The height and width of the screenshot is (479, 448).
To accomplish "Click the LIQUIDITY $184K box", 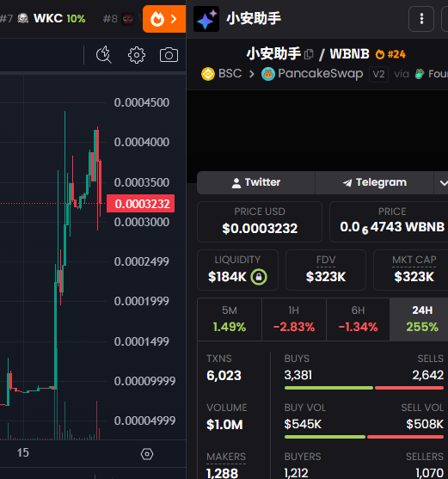I will [x=237, y=270].
